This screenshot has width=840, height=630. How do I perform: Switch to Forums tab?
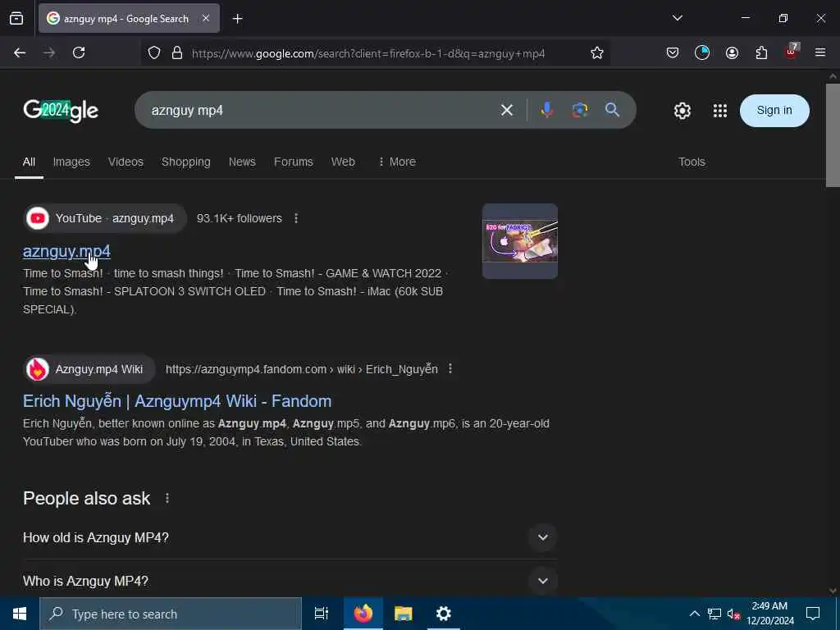pos(294,162)
